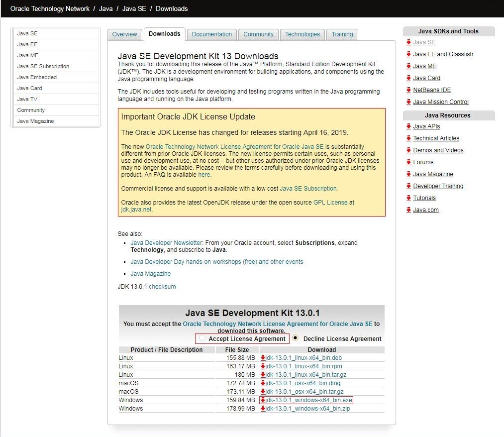Screen dimensions: 504x437
Task: Open Java TV sidebar item
Action: pyautogui.click(x=55, y=99)
